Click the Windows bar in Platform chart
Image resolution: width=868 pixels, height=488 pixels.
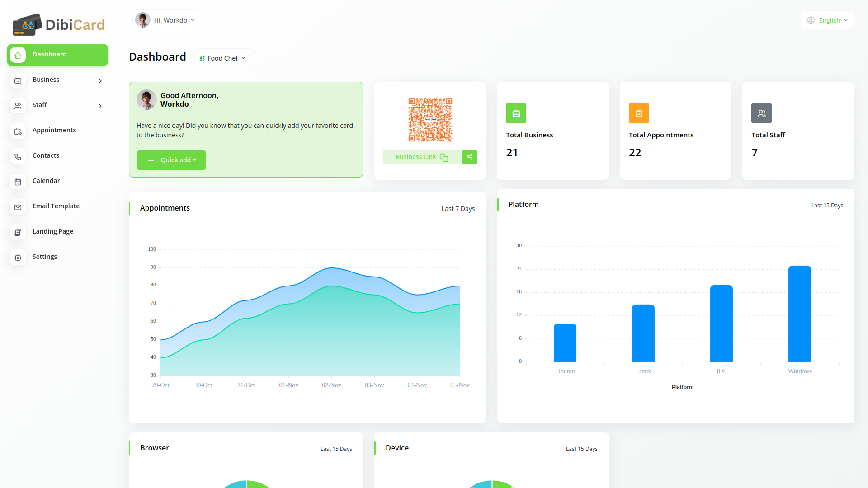799,314
